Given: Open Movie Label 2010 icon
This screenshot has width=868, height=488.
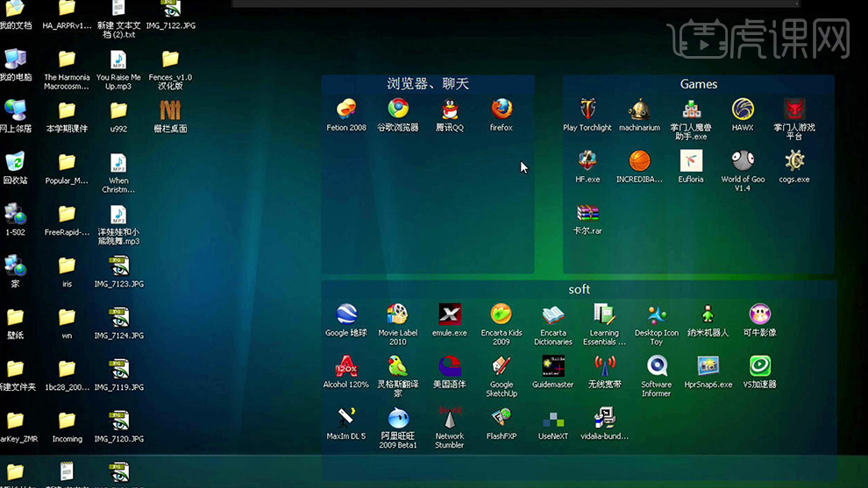Looking at the screenshot, I should pos(398,315).
